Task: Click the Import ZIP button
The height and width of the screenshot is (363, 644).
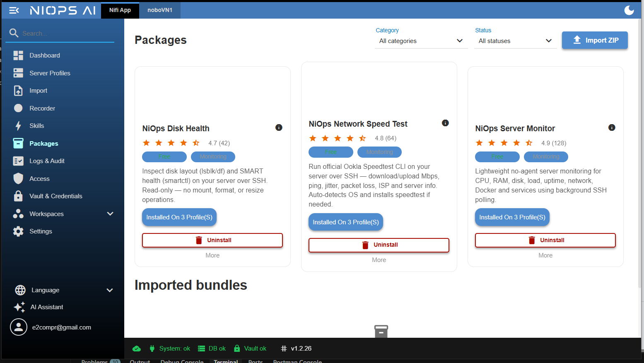Action: (595, 40)
